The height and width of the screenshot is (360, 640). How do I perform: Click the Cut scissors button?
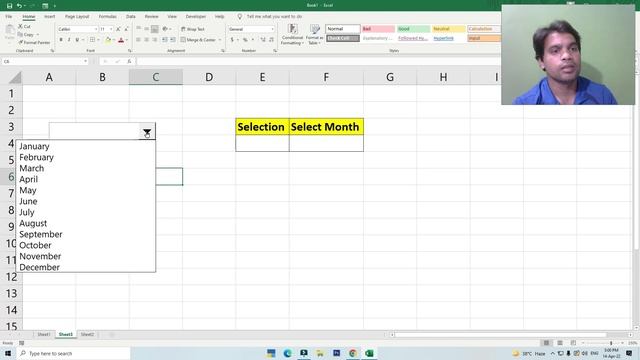24,26
